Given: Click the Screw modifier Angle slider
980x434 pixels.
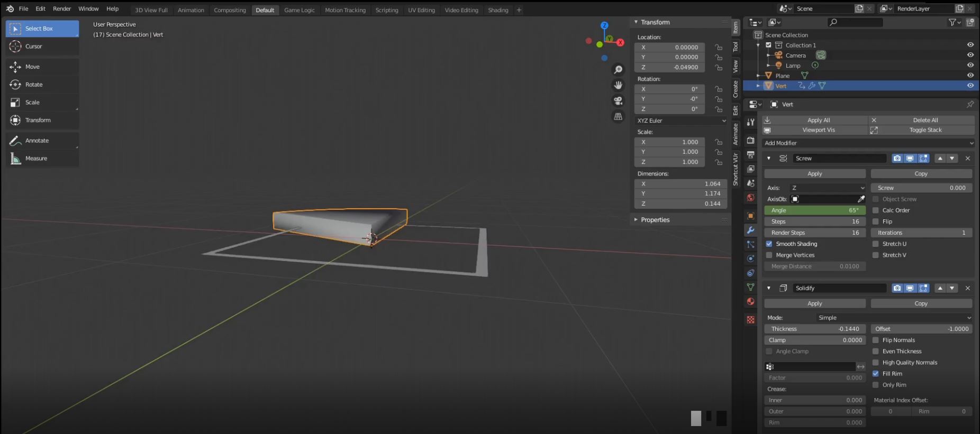Looking at the screenshot, I should (x=814, y=210).
